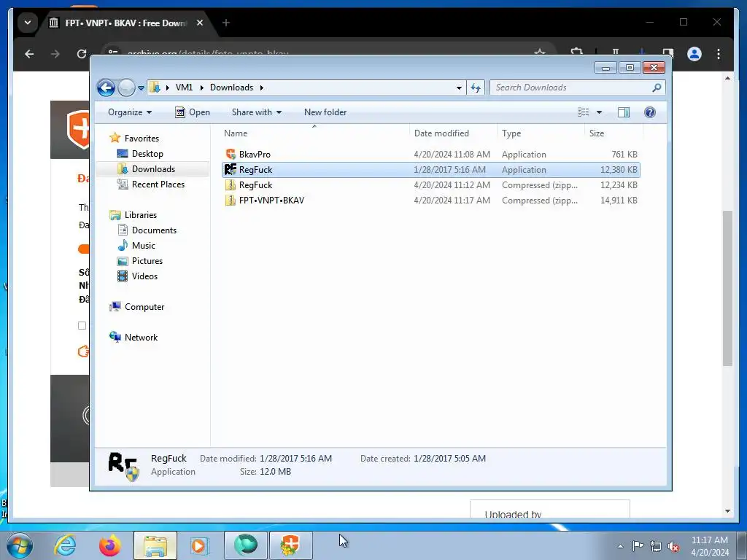Click the Chrome page vertical scrollbar
The image size is (747, 560).
[727, 289]
